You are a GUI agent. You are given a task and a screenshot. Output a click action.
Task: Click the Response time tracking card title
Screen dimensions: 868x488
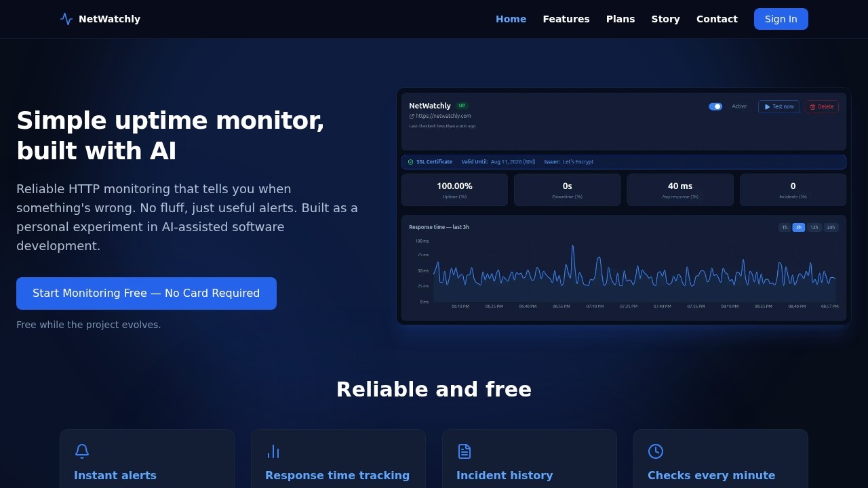[337, 476]
